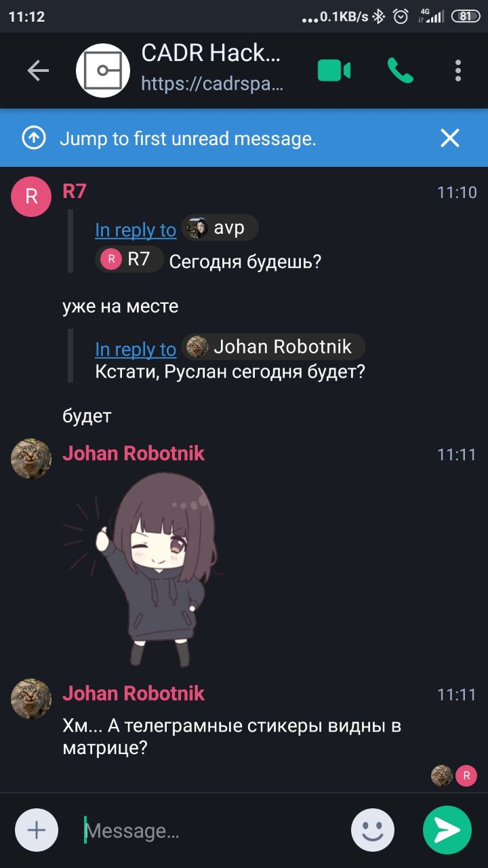
Task: Open second 'In reply to' link
Action: (x=136, y=349)
